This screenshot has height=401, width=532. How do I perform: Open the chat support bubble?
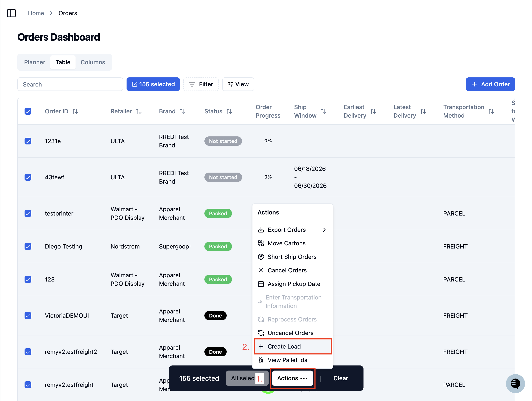[515, 383]
